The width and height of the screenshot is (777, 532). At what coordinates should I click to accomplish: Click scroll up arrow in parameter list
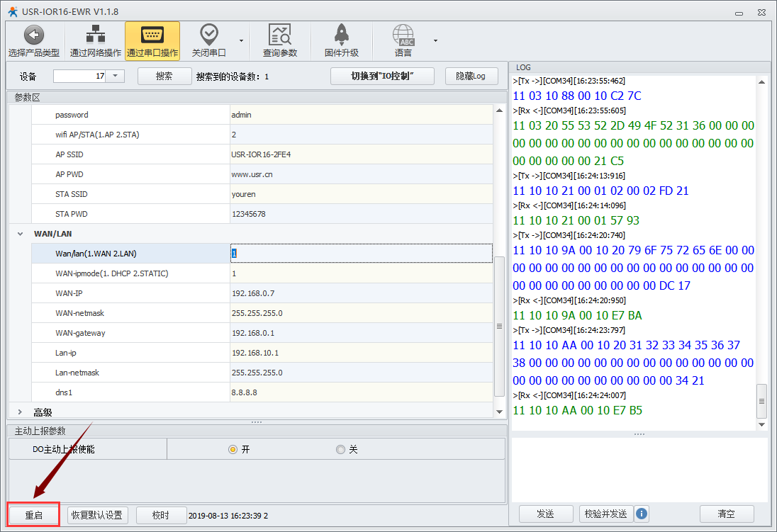499,110
